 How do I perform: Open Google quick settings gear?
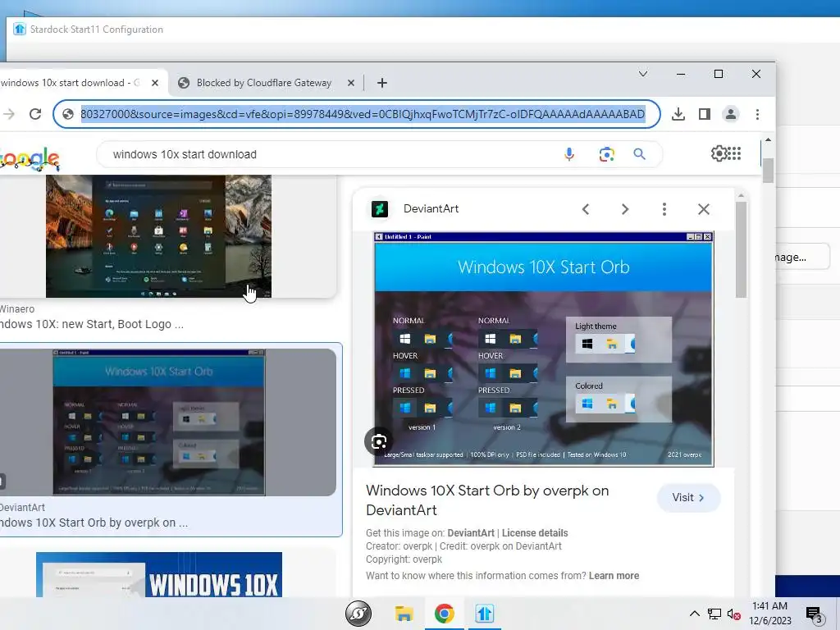[x=719, y=153]
